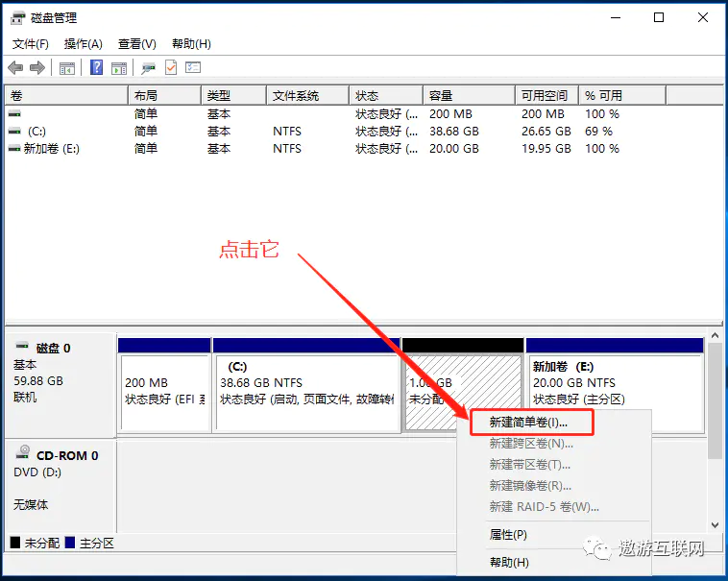Screen dimensions: 728x581
Task: Select the 新加卷 (E:) 20.00 GB partition block
Action: 615,385
